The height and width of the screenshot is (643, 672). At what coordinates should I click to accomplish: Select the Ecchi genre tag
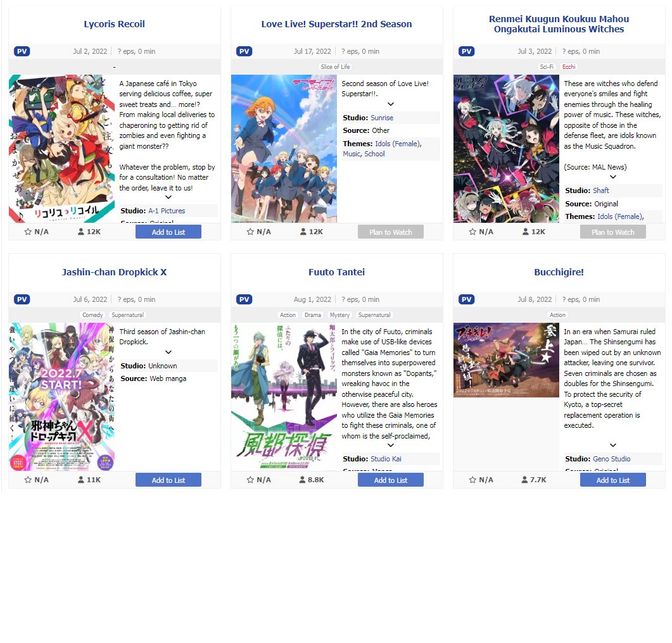point(569,67)
